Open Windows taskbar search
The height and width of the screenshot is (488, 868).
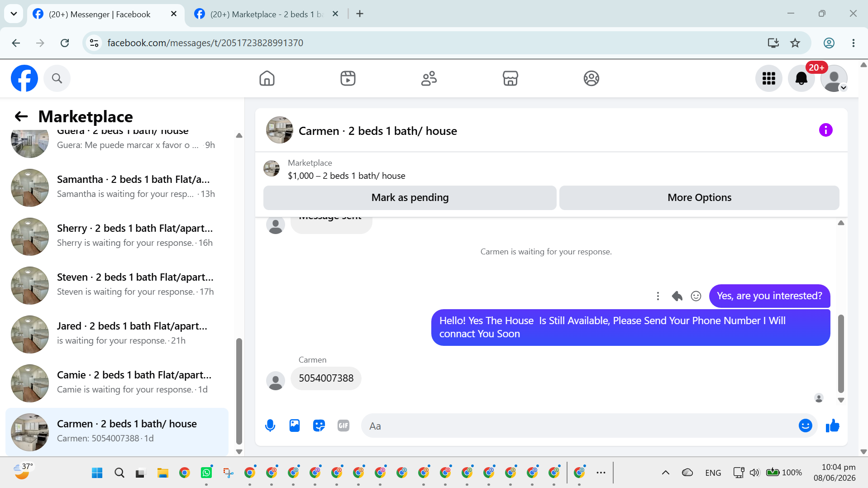coord(119,473)
